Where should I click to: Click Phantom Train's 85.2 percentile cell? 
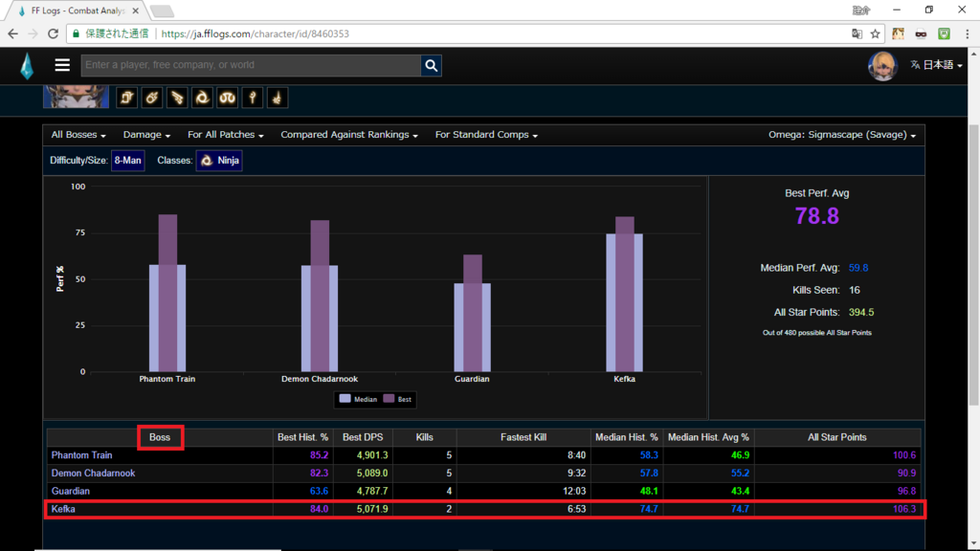tap(302, 455)
